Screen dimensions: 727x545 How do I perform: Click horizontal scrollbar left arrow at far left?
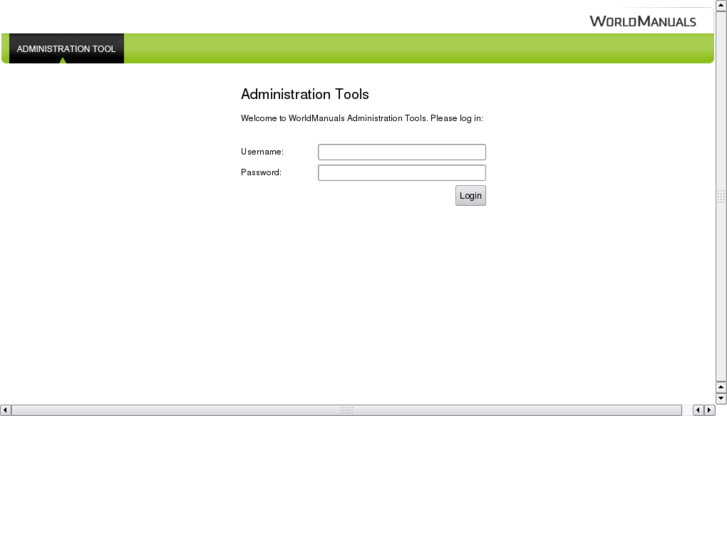pos(6,410)
